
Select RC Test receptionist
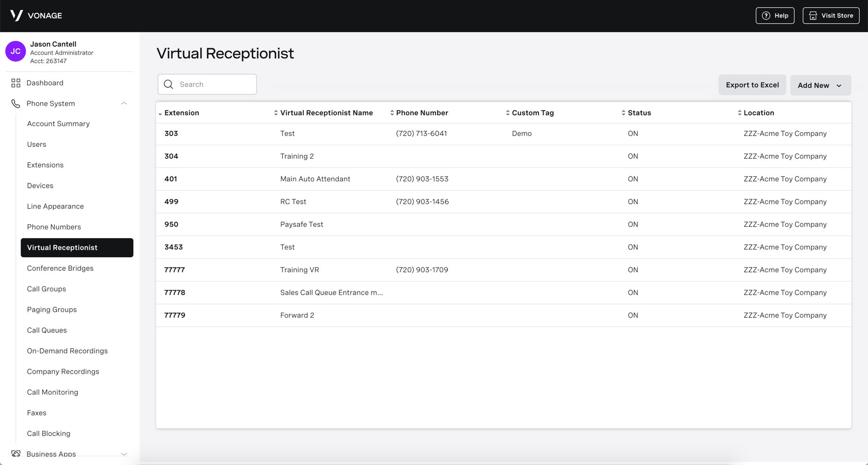tap(293, 202)
